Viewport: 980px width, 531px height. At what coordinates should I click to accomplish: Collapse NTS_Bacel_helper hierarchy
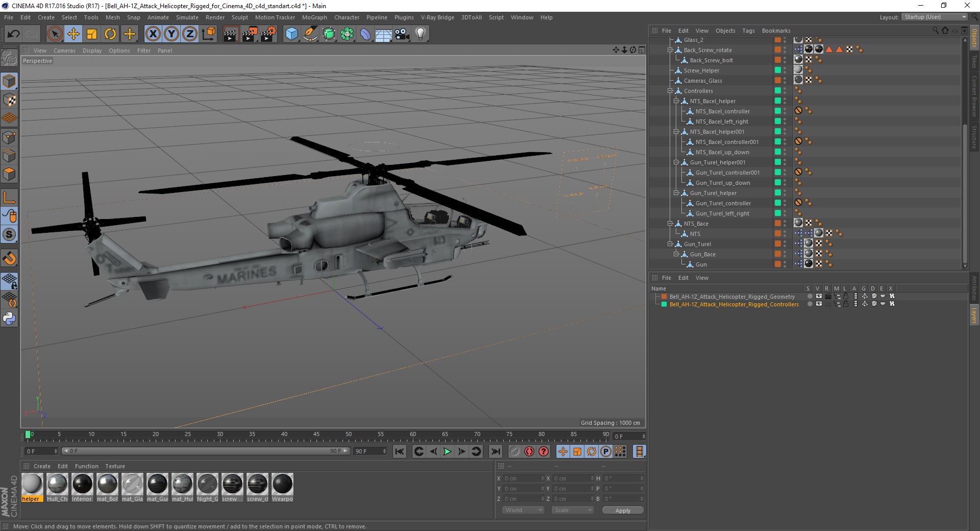pyautogui.click(x=676, y=101)
